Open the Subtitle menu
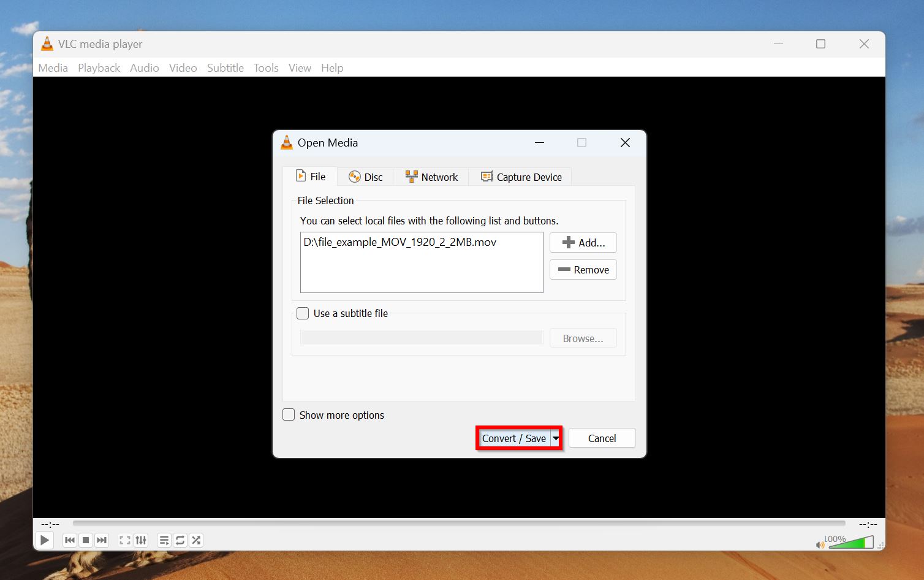This screenshot has height=580, width=924. click(225, 68)
